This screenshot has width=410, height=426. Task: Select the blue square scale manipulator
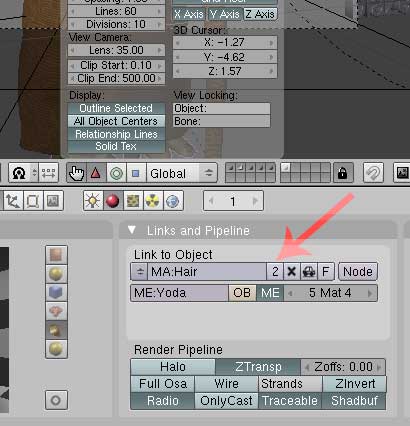point(136,173)
